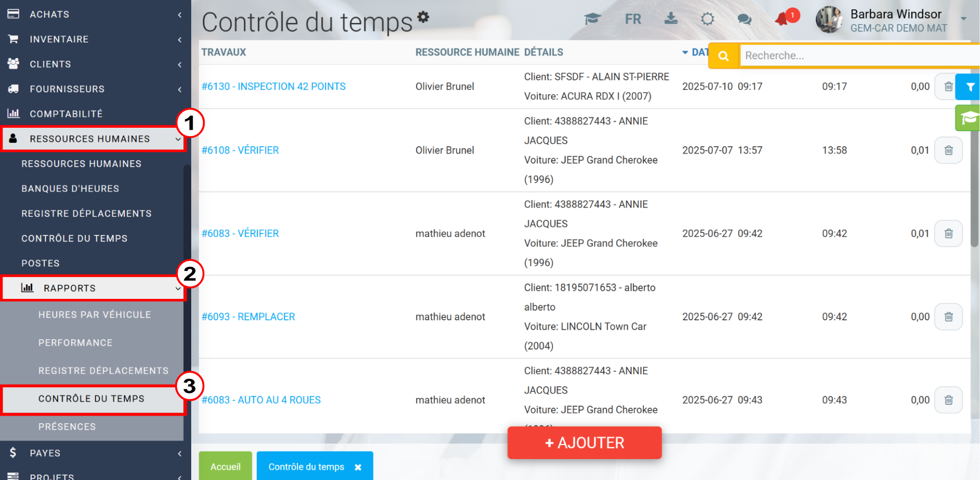Screen dimensions: 980x480
Task: Open the blue filter funnel icon
Action: 969,87
